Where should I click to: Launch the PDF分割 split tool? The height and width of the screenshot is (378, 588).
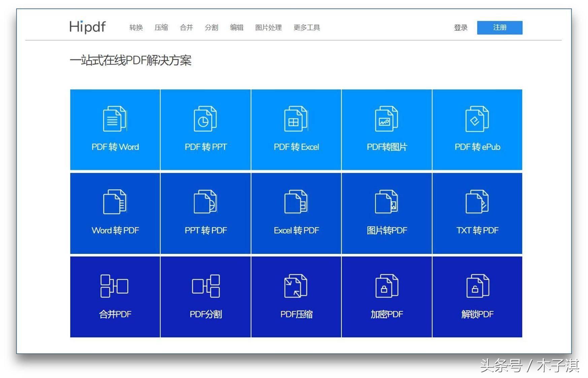[205, 297]
